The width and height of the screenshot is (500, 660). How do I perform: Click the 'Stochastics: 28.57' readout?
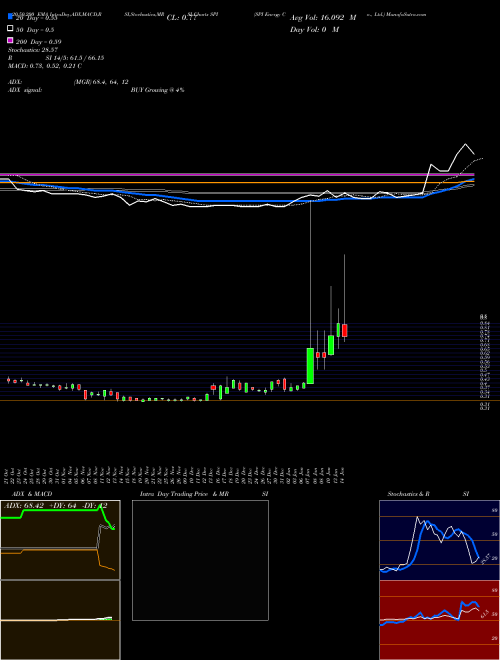[x=33, y=50]
